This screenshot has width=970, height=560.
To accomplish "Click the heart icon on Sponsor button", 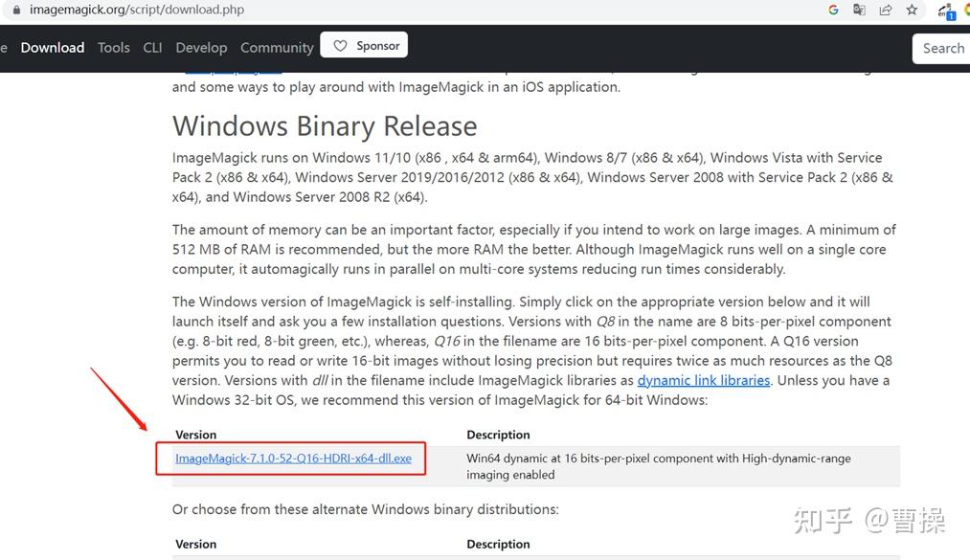I will point(340,46).
